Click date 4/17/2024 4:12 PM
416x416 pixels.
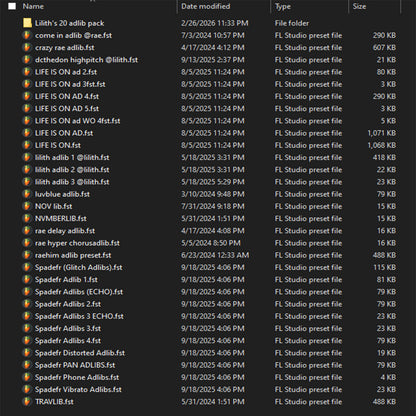[213, 47]
